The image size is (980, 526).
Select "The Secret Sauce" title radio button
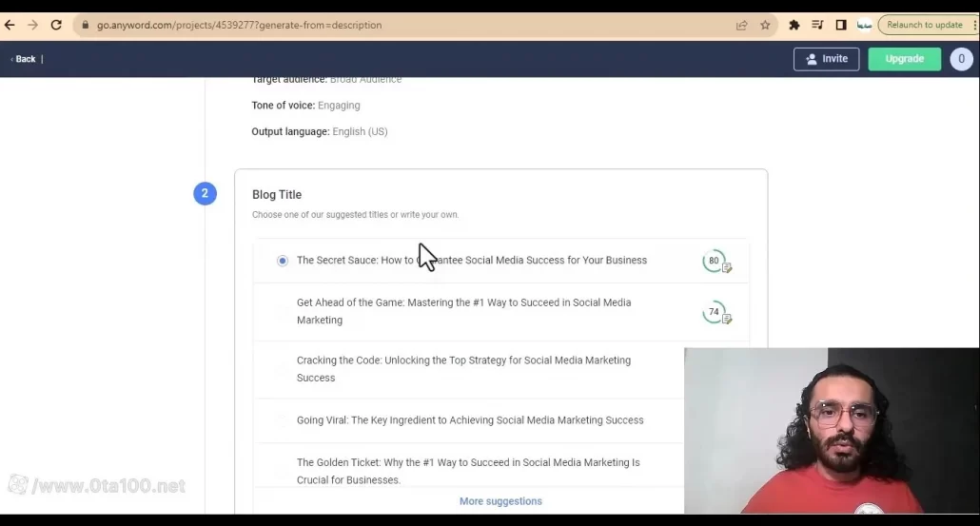tap(283, 261)
